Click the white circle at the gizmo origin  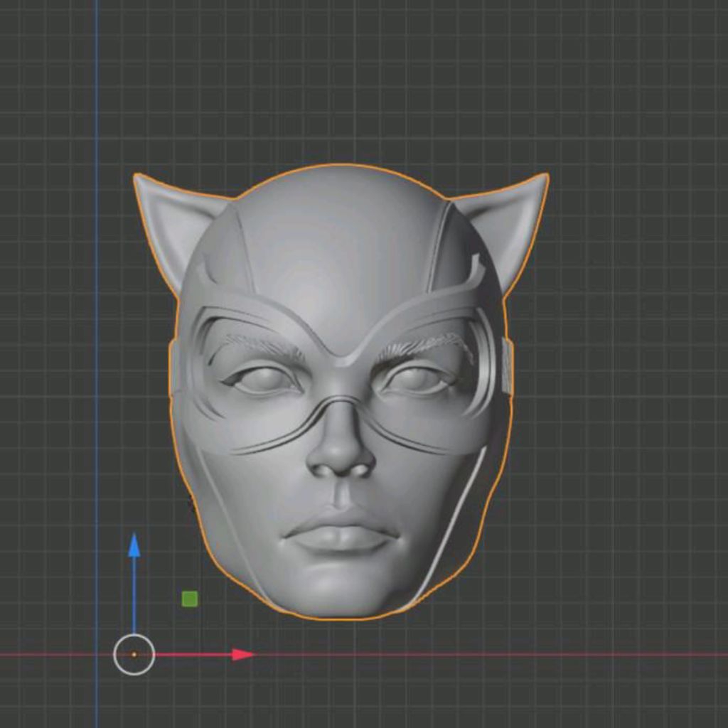click(134, 655)
